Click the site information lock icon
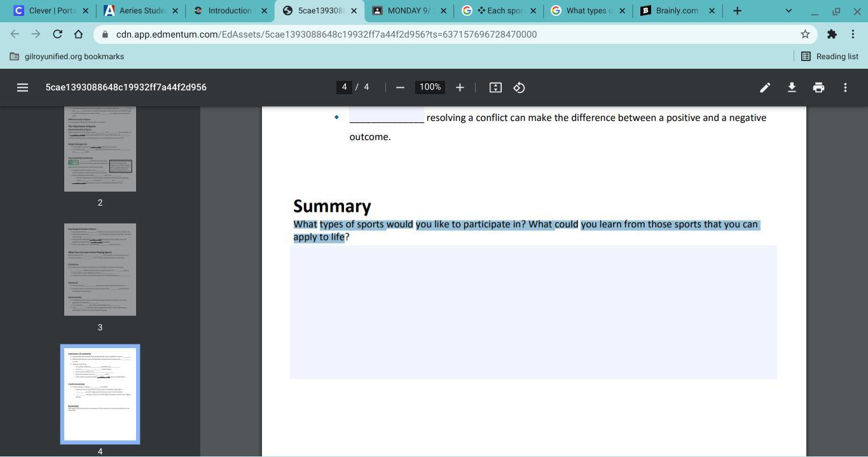868x457 pixels. 105,34
